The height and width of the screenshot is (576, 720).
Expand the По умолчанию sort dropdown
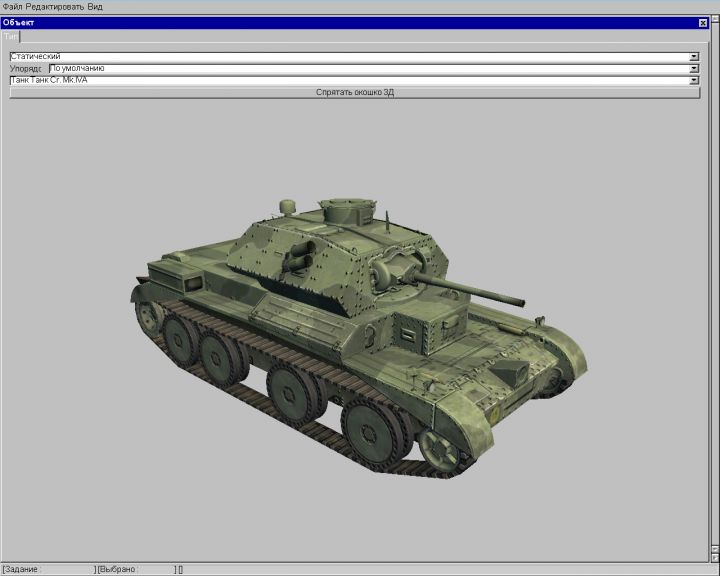pos(694,69)
